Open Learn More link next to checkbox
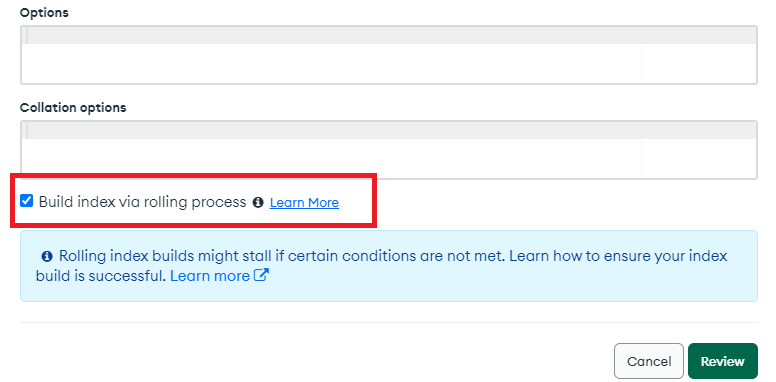 [304, 202]
